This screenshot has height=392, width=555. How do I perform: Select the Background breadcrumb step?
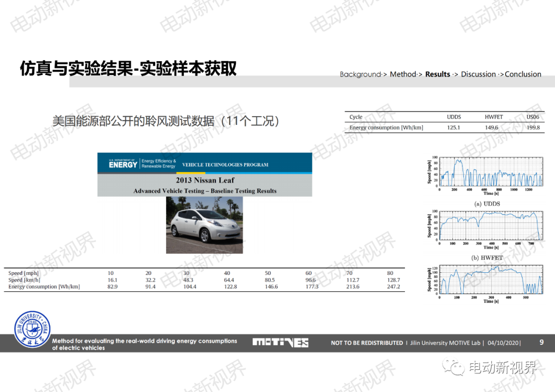click(x=360, y=74)
